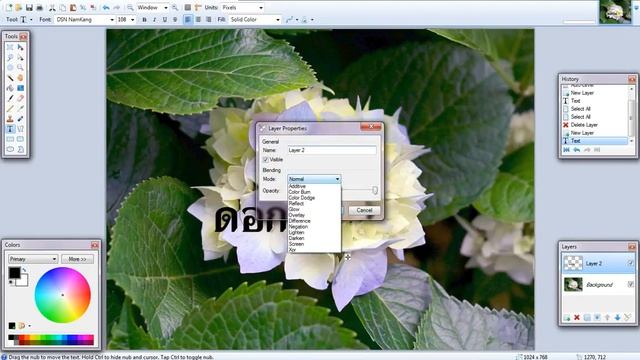Click the Print icon in toolbar
640x360 pixels.
tap(40, 7)
